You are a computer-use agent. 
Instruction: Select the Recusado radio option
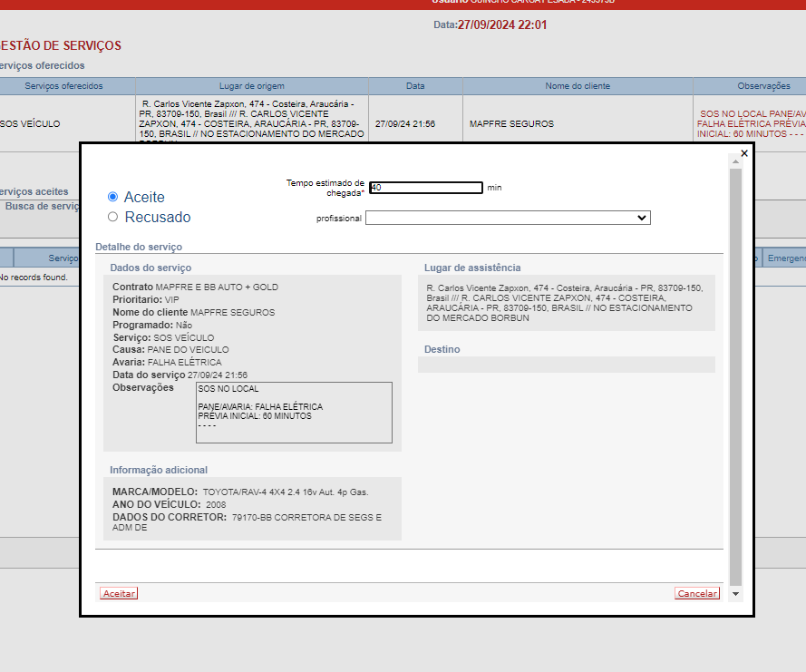coord(113,218)
